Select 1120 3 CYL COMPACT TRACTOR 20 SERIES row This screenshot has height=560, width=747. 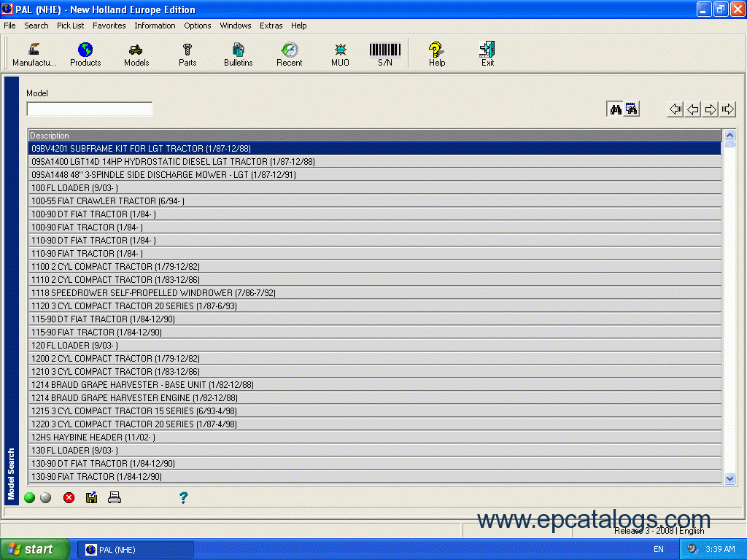pos(374,306)
